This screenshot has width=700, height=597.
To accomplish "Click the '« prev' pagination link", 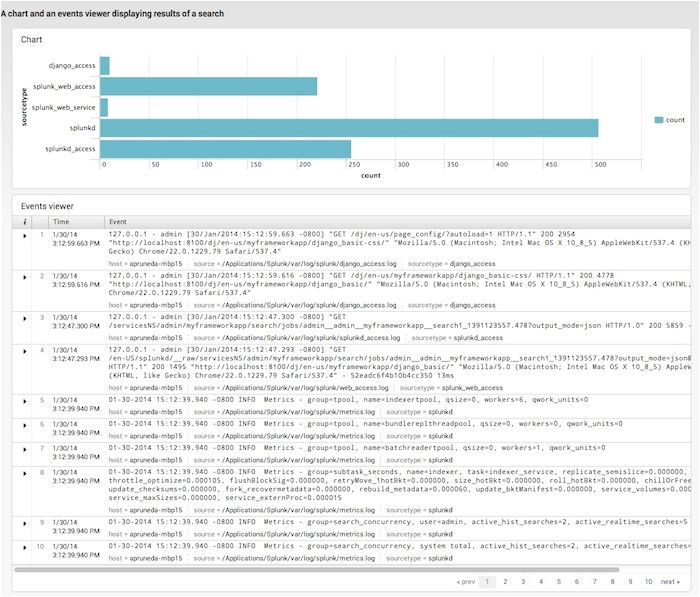I will pyautogui.click(x=466, y=582).
